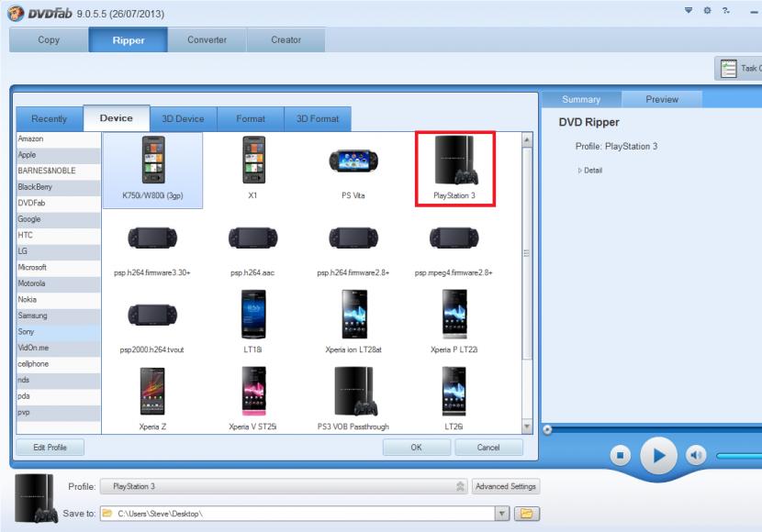Open the settings gear in the title bar
762x532 pixels.
click(x=707, y=10)
